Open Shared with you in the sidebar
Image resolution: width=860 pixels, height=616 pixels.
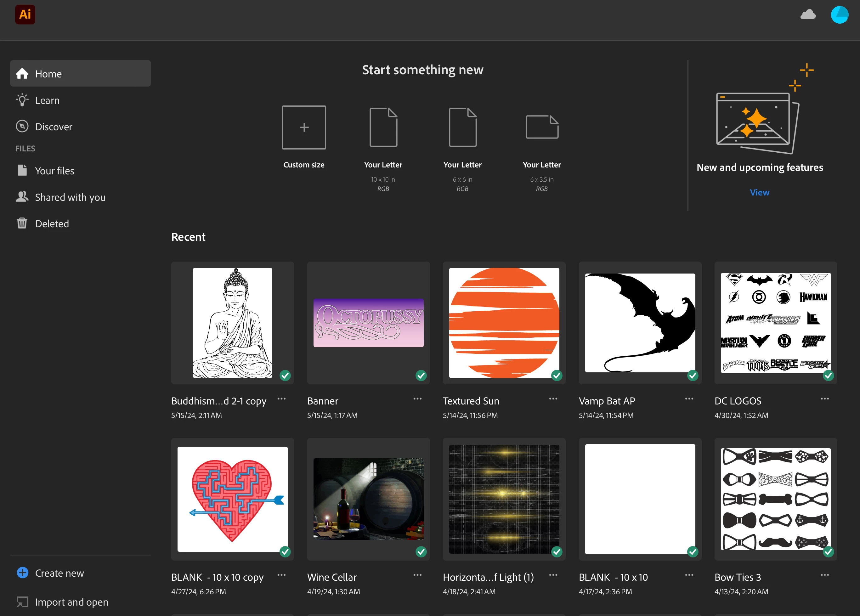tap(70, 197)
